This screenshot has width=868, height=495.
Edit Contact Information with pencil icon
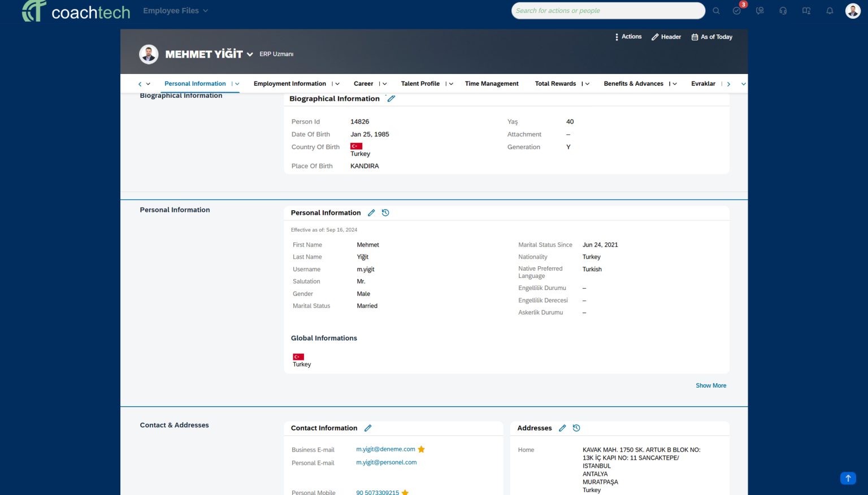pos(368,428)
